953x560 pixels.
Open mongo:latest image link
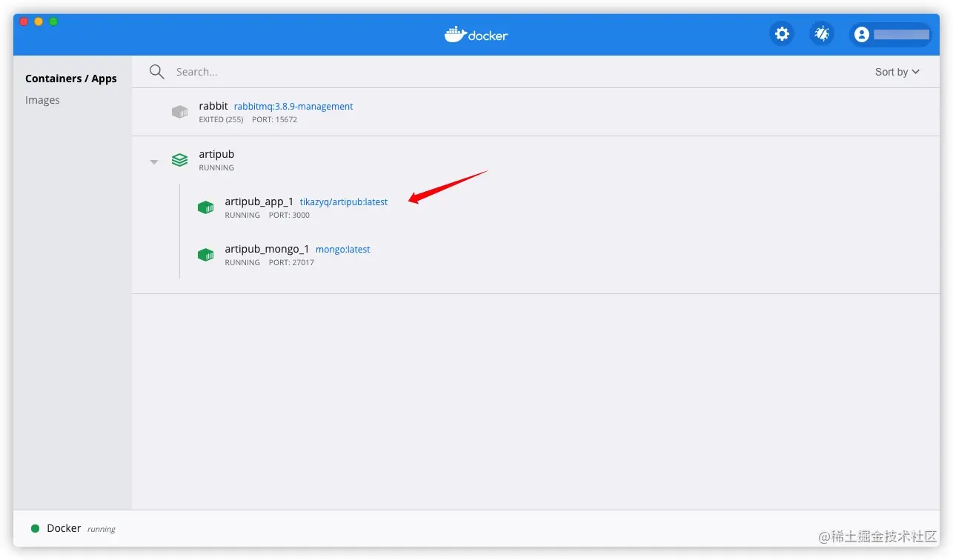point(343,250)
